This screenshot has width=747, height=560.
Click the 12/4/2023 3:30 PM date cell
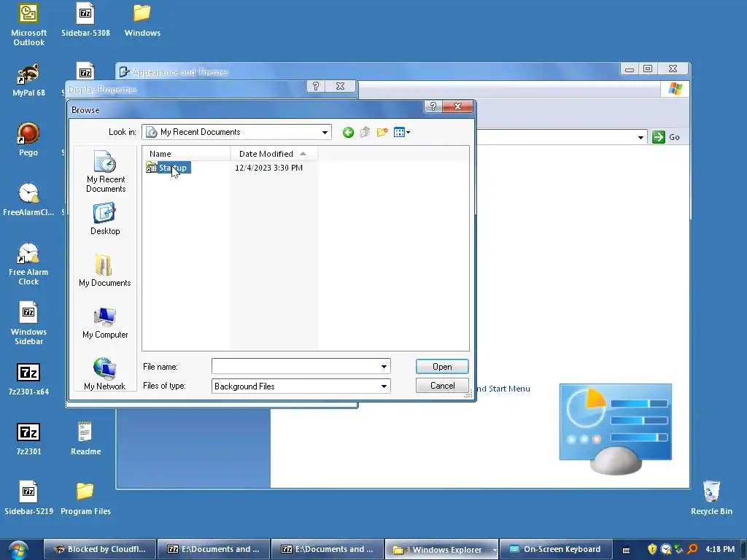click(268, 168)
